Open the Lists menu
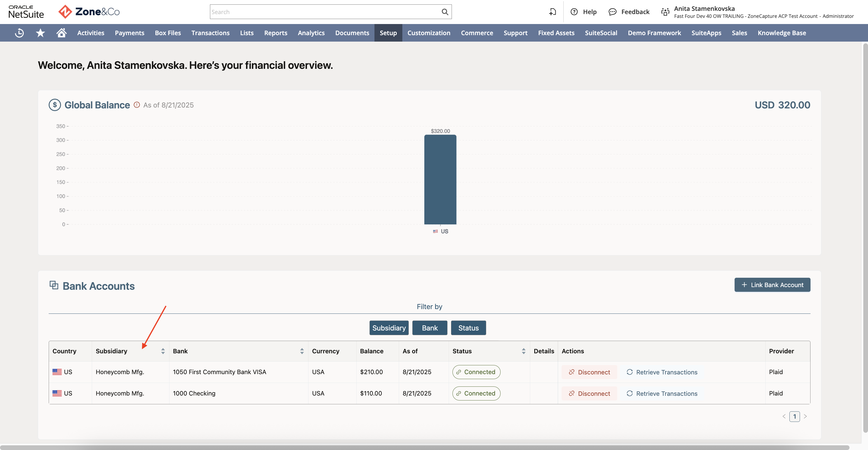Screen dimensions: 868x450 (247, 33)
